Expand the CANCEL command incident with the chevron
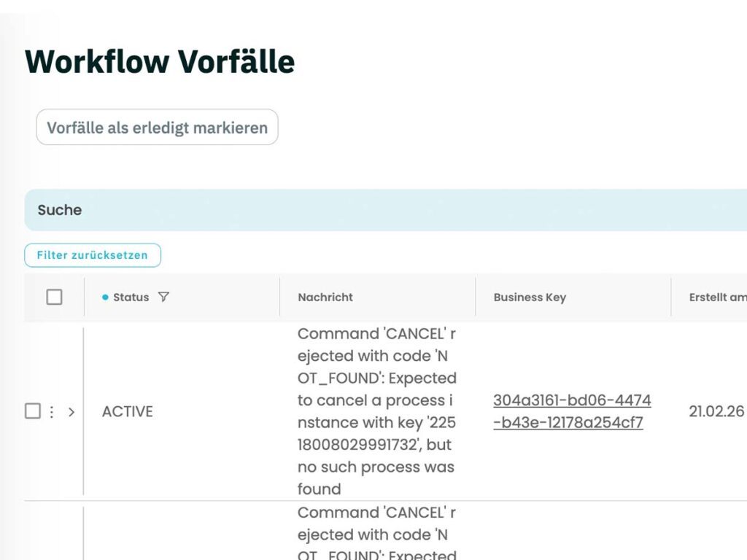 pos(71,411)
